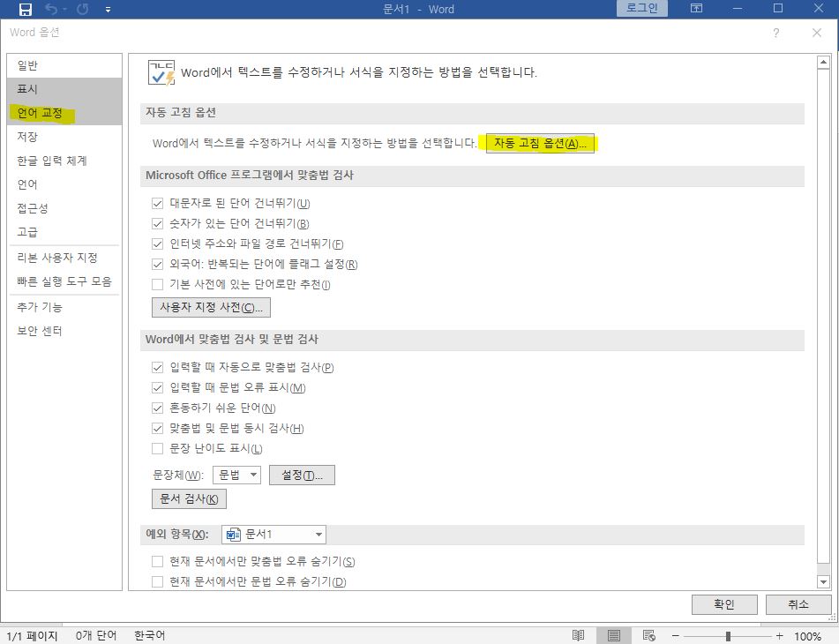Select the 표시 category
The width and height of the screenshot is (839, 644).
tap(64, 89)
